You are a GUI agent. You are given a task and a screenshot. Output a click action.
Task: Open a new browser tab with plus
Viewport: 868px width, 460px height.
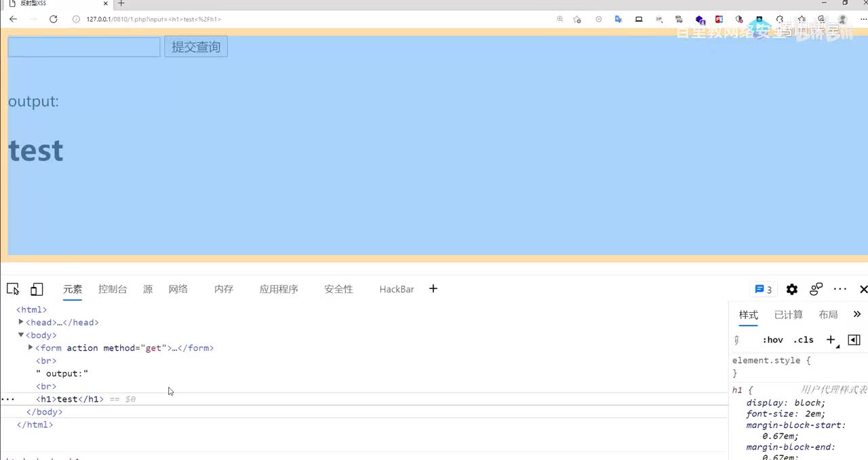pos(121,3)
